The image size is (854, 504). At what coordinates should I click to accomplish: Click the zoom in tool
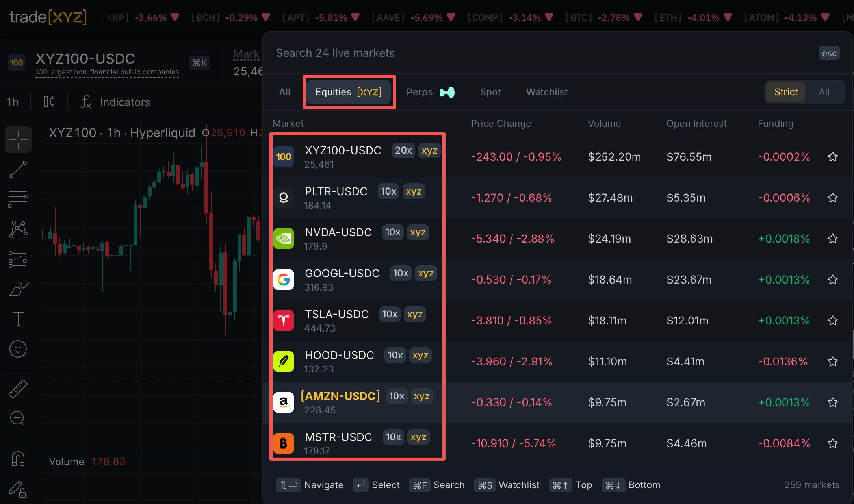(x=18, y=418)
